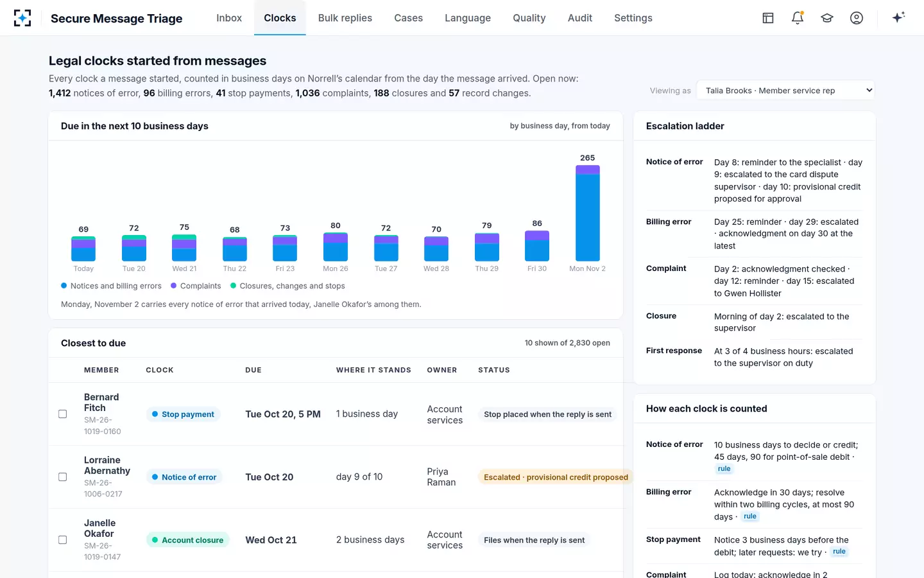Click 'day 9 of 10' cell
Viewport: 924px width, 578px height.
(359, 477)
